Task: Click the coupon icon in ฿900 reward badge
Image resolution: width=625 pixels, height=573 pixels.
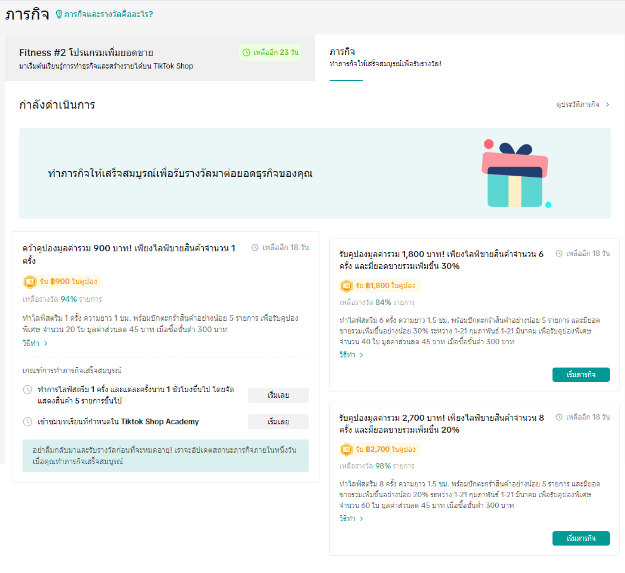Action: pos(30,282)
